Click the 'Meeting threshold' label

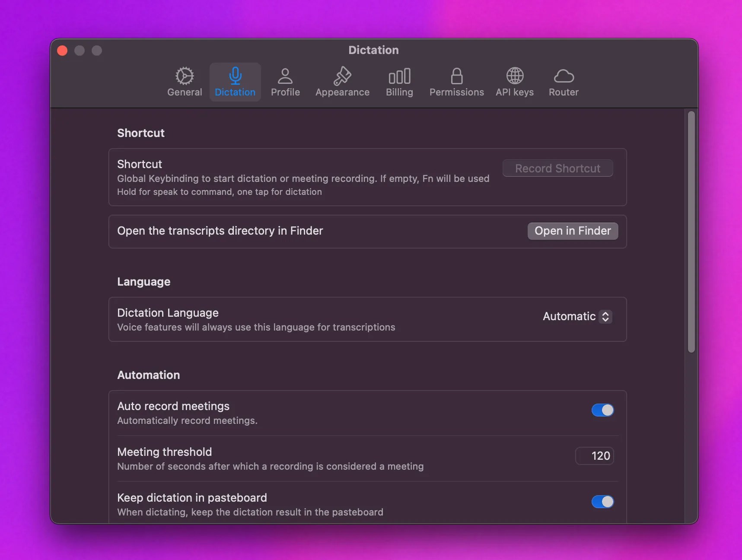[165, 452]
